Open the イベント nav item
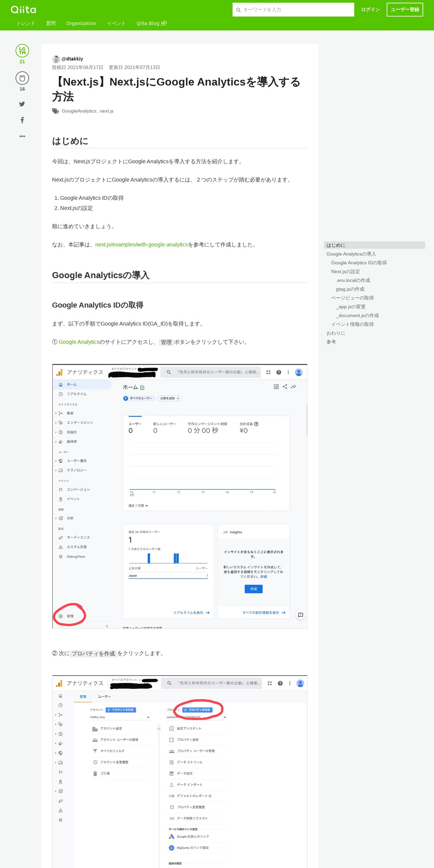434x868 pixels. point(116,23)
